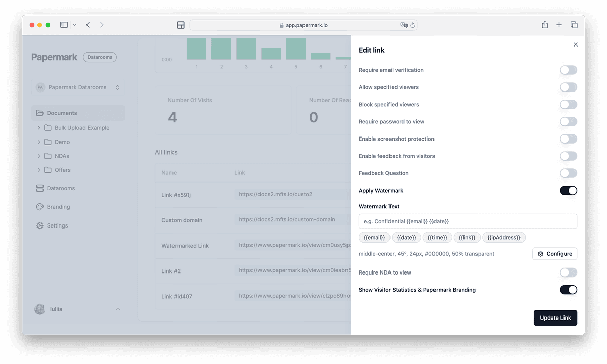Close the Edit link panel
Viewport: 607px width, 364px height.
(576, 44)
